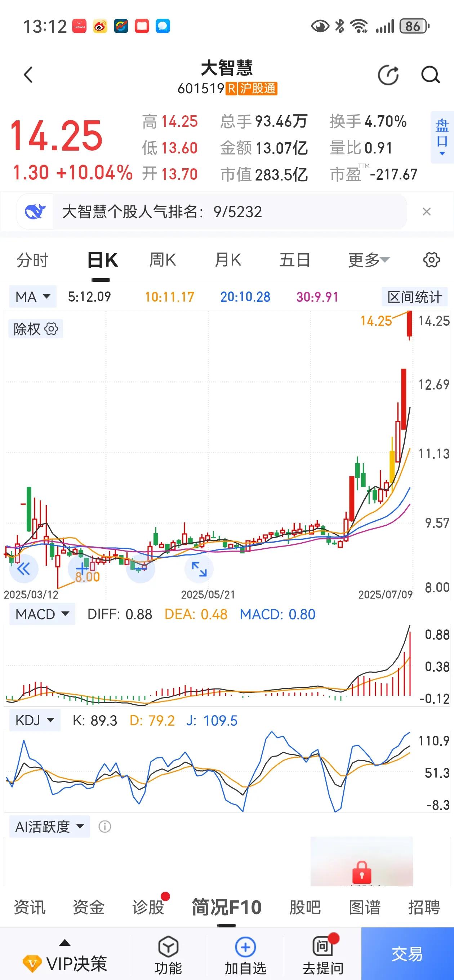This screenshot has width=454, height=980.
Task: Open 诊股 stock diagnosis tab
Action: (x=148, y=907)
